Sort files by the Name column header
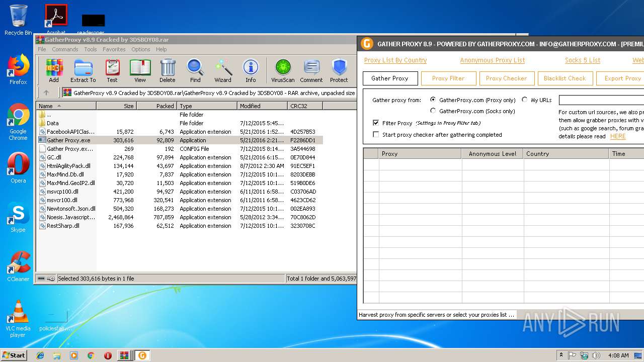This screenshot has height=362, width=644. [x=66, y=106]
